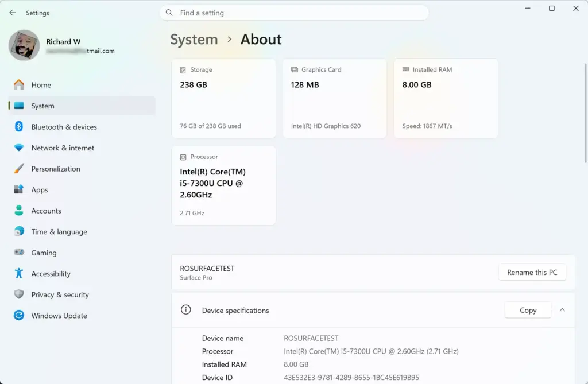Click the 76 GB of 238 GB used text

coord(210,126)
